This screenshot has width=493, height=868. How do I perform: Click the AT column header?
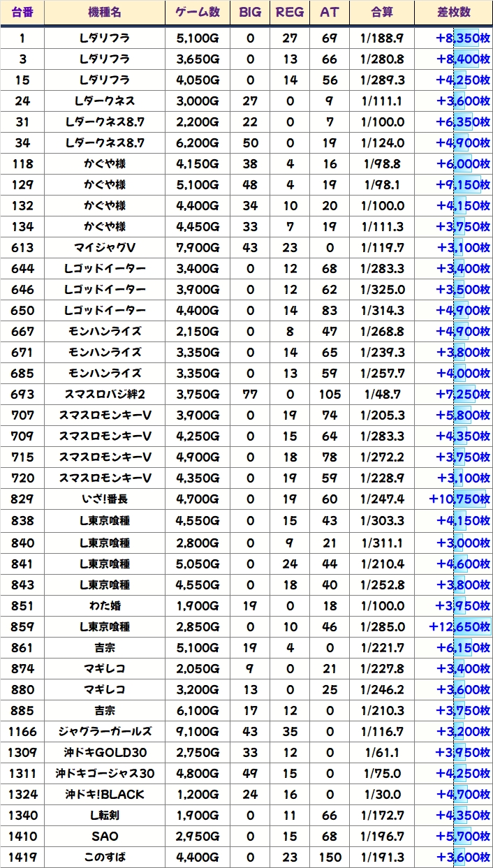point(330,13)
